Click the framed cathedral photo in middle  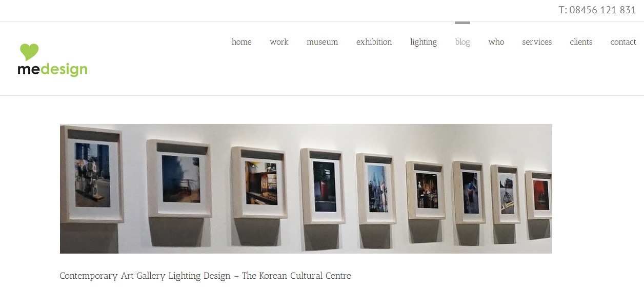pos(377,188)
